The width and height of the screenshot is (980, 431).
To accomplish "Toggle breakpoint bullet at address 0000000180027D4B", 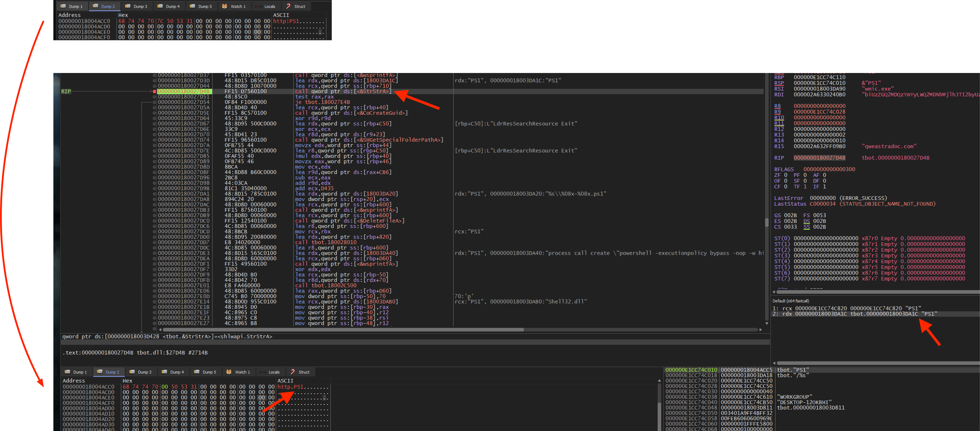I will [154, 91].
